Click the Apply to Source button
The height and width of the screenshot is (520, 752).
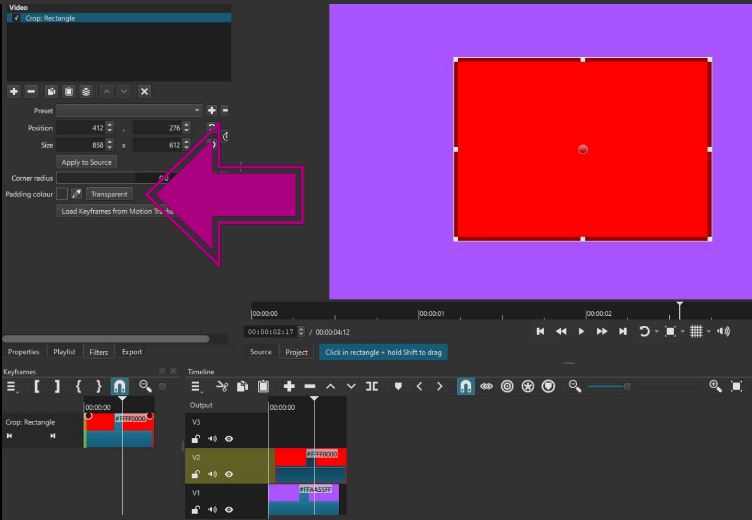[x=87, y=162]
